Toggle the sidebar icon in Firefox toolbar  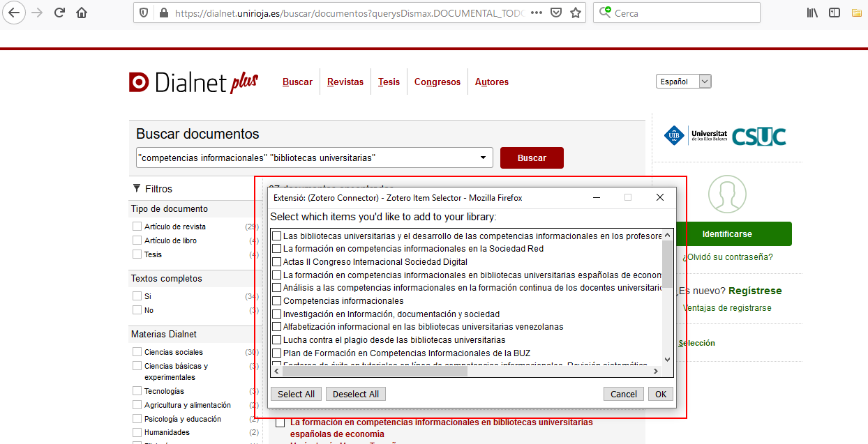(834, 13)
